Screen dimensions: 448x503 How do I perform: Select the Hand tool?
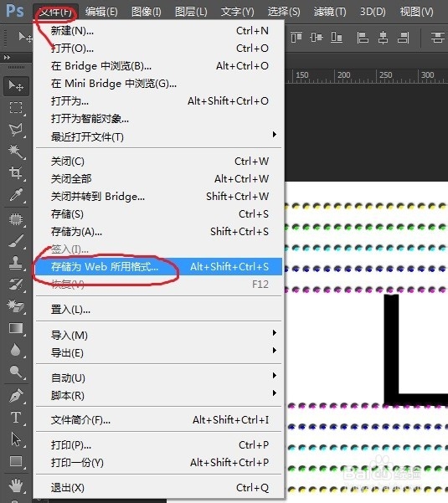point(16,485)
